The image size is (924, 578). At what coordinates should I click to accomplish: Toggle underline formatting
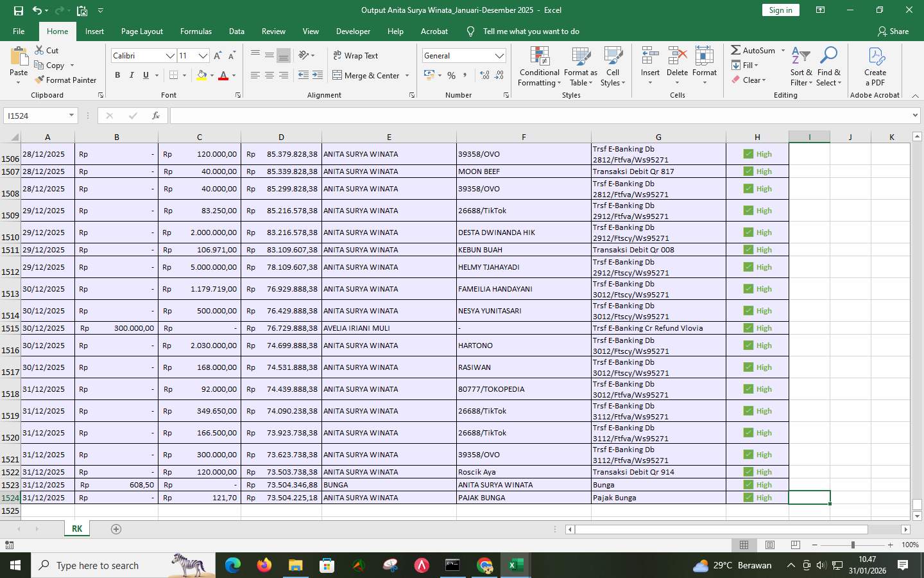point(145,75)
